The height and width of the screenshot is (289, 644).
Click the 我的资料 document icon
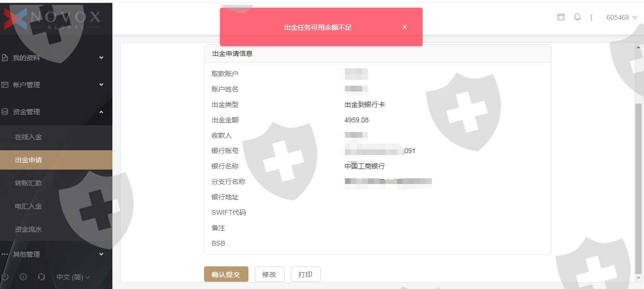[x=5, y=58]
